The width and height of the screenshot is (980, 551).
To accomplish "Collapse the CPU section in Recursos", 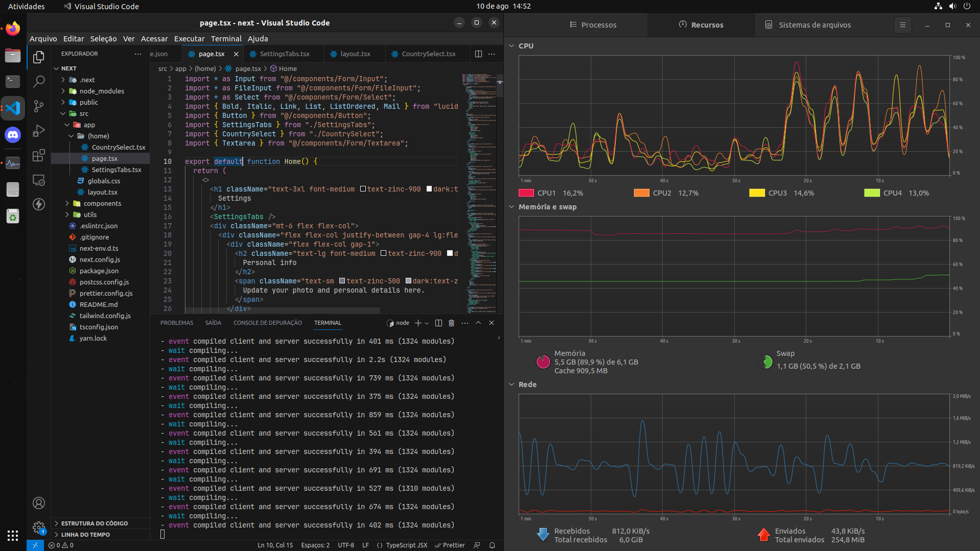I will (x=511, y=45).
